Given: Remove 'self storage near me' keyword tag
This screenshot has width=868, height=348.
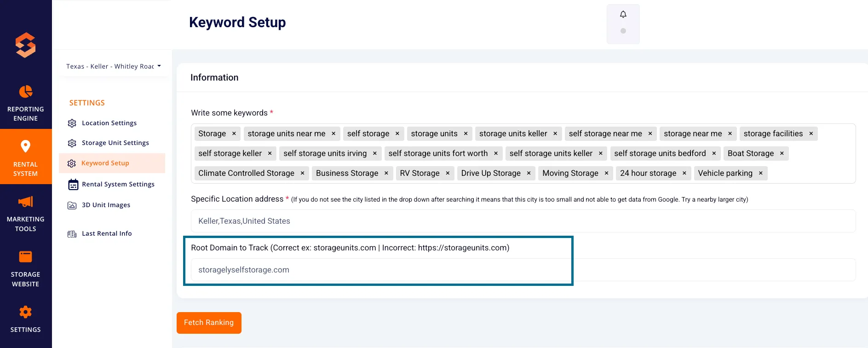Looking at the screenshot, I should (x=650, y=133).
